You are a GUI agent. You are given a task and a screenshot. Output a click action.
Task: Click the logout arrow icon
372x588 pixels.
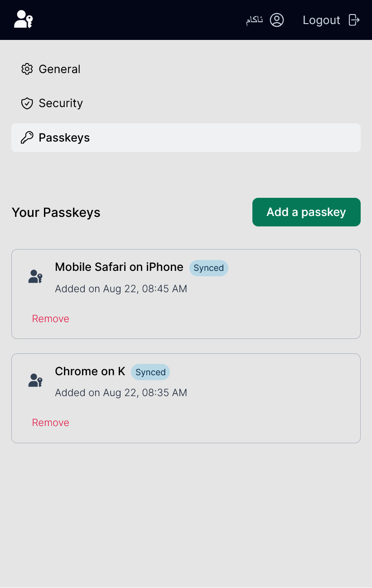(354, 20)
